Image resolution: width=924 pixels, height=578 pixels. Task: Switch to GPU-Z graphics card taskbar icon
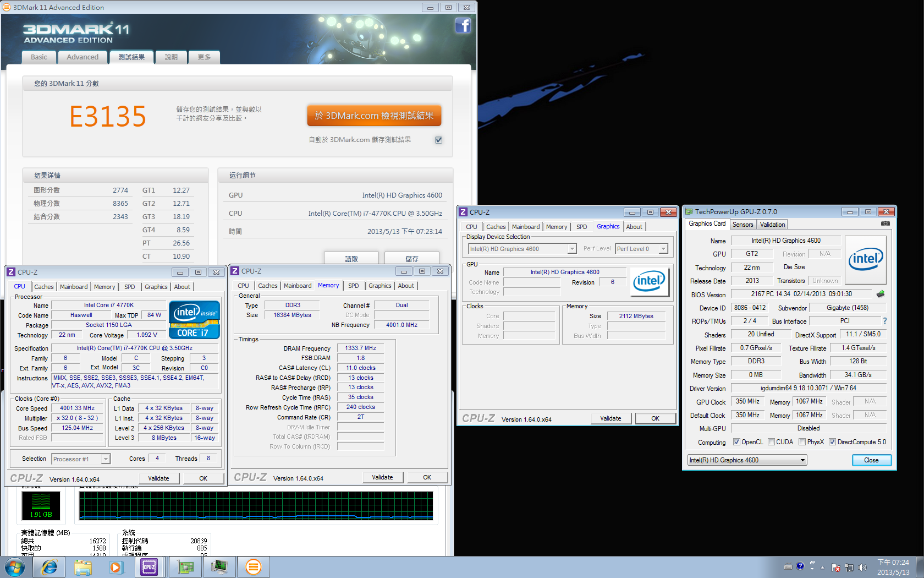185,567
